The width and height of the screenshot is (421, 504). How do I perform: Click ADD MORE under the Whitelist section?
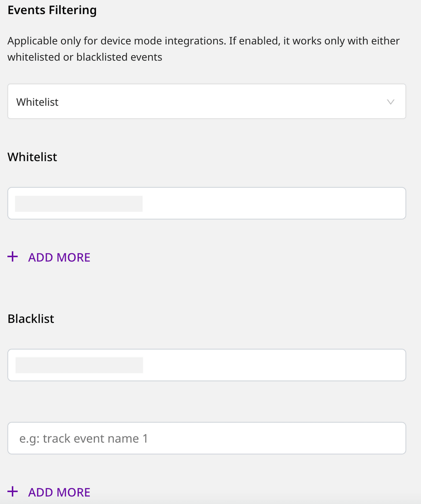[59, 257]
